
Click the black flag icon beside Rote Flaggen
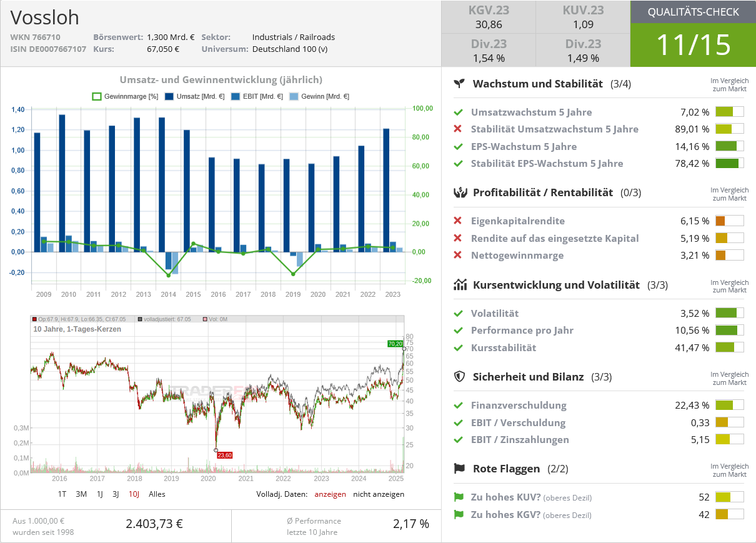460,469
